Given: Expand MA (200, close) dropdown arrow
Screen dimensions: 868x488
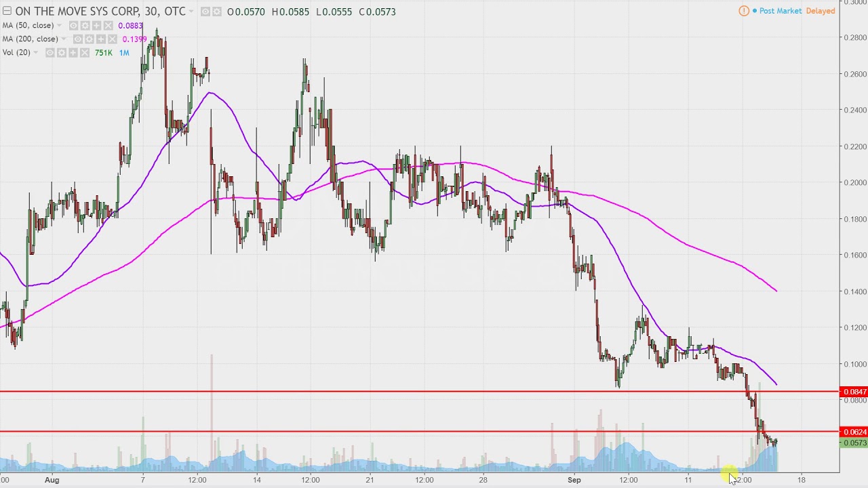Looking at the screenshot, I should point(64,39).
